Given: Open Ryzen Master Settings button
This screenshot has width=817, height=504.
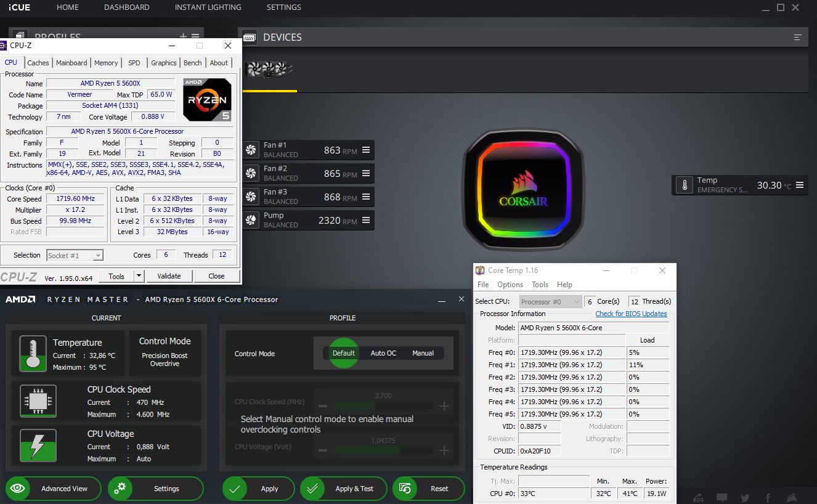Looking at the screenshot, I should (x=155, y=489).
